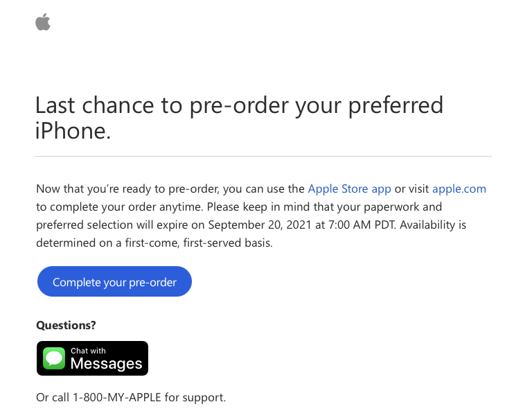The height and width of the screenshot is (420, 532).
Task: Visit the apple.com link
Action: tap(459, 189)
